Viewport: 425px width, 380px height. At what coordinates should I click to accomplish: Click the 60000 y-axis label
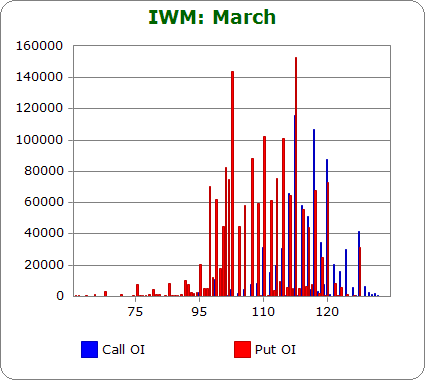click(x=44, y=202)
